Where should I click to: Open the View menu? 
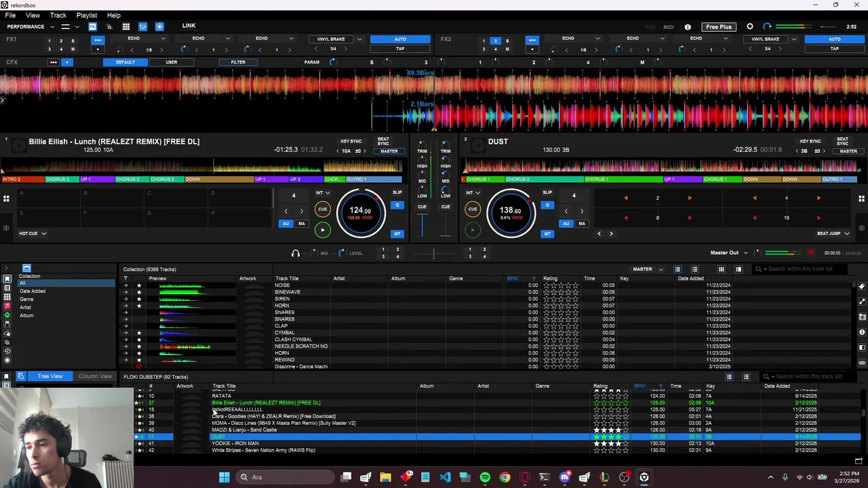[x=33, y=15]
